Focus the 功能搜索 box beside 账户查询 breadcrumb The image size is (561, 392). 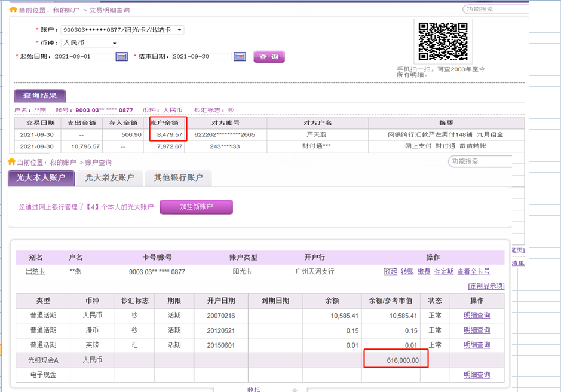tap(480, 161)
